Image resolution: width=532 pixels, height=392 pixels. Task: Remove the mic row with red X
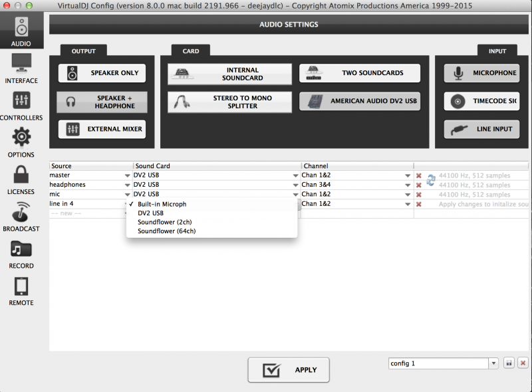pos(419,195)
